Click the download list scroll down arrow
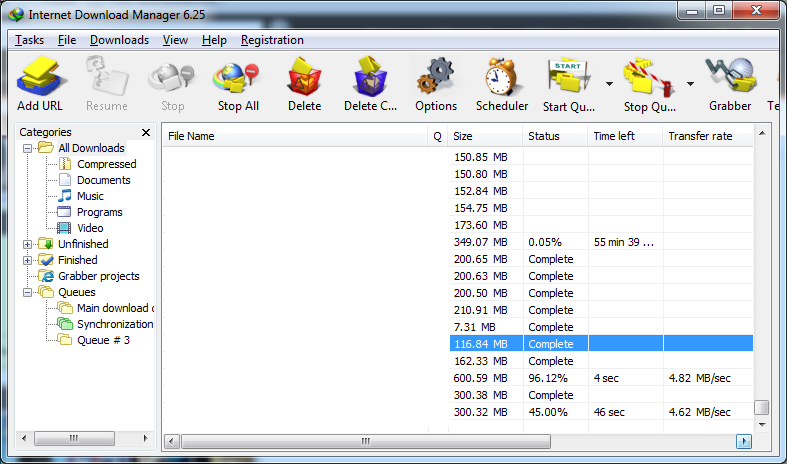 [762, 425]
